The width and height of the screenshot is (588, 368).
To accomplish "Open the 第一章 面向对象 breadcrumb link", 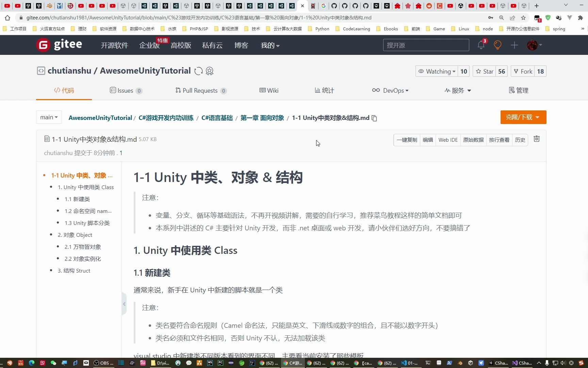I will [262, 118].
